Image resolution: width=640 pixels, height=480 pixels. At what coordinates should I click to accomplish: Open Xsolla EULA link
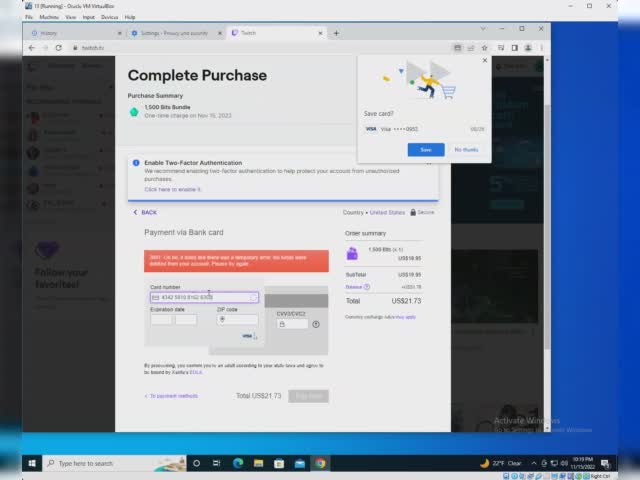pos(196,372)
